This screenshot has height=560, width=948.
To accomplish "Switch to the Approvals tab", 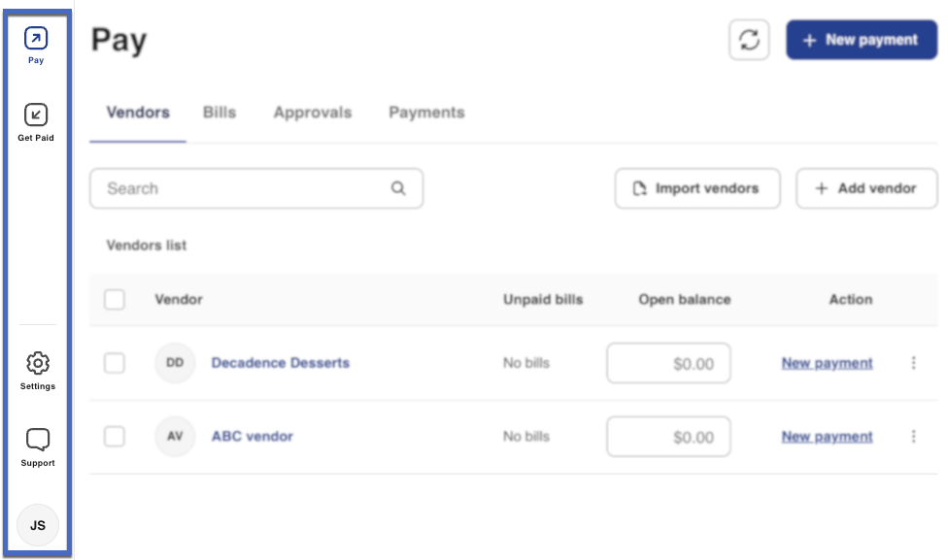I will point(312,113).
